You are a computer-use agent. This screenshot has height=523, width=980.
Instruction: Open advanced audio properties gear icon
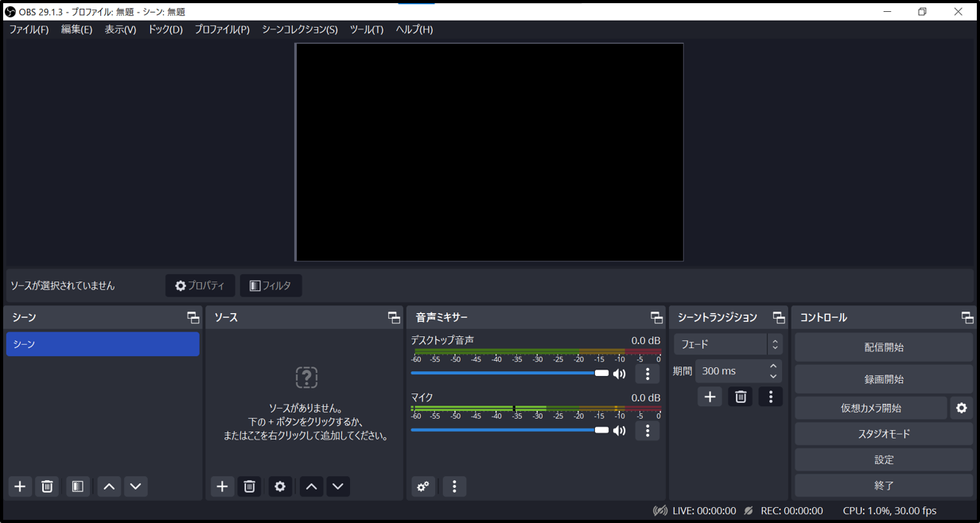[423, 486]
